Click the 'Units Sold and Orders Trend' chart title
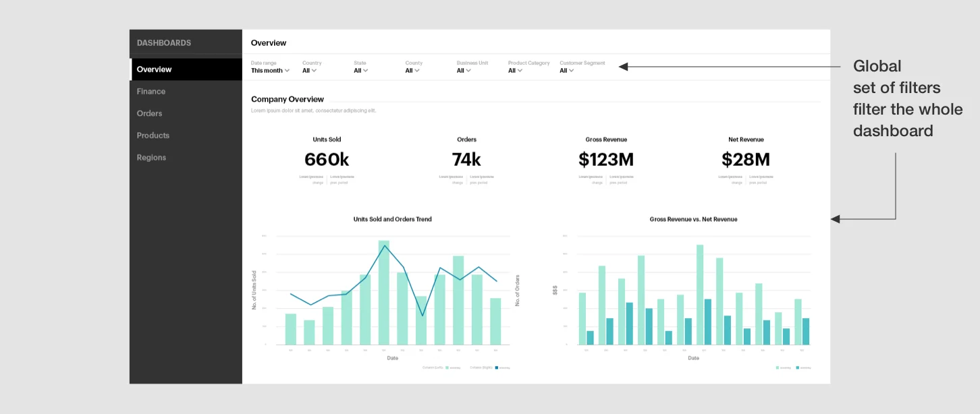The width and height of the screenshot is (980, 414). click(392, 219)
